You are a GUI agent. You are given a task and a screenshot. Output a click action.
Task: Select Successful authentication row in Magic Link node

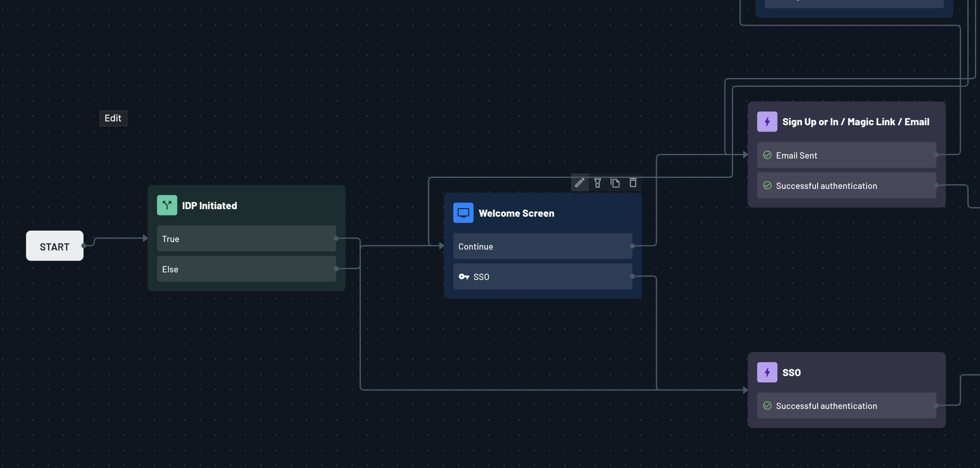pos(846,186)
